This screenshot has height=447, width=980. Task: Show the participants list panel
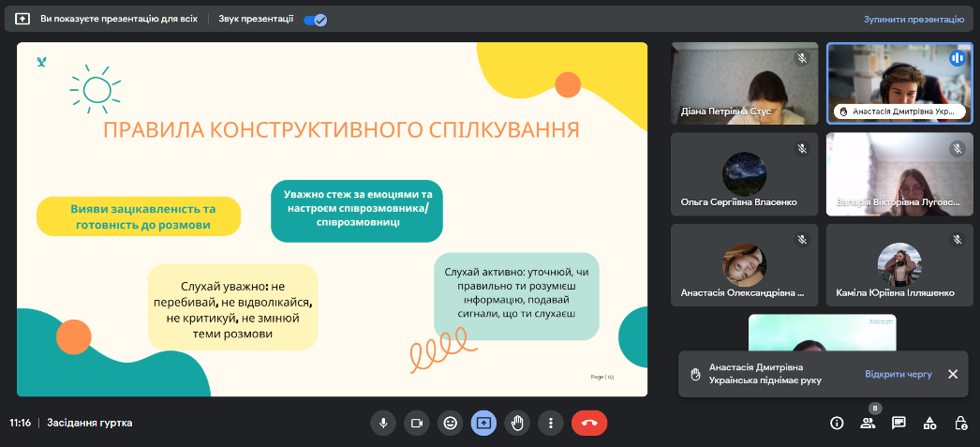pyautogui.click(x=868, y=423)
